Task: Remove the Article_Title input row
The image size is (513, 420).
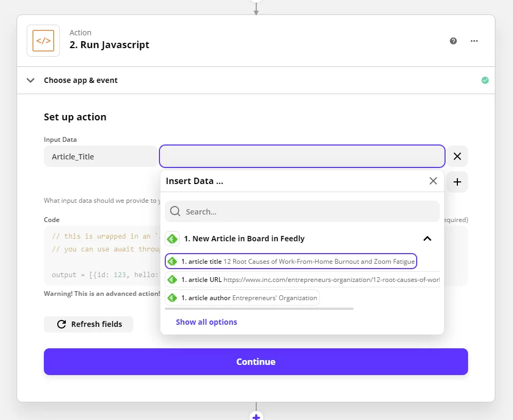Action: pyautogui.click(x=457, y=156)
